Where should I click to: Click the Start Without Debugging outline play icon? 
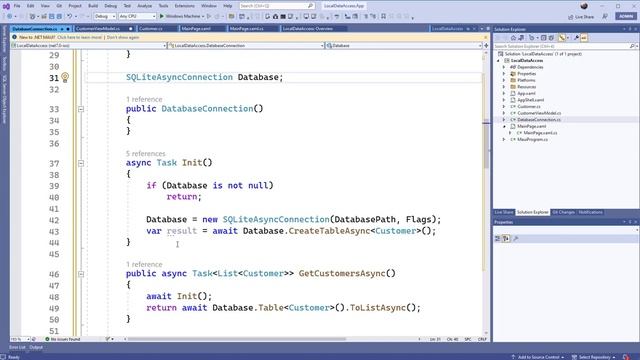point(209,16)
